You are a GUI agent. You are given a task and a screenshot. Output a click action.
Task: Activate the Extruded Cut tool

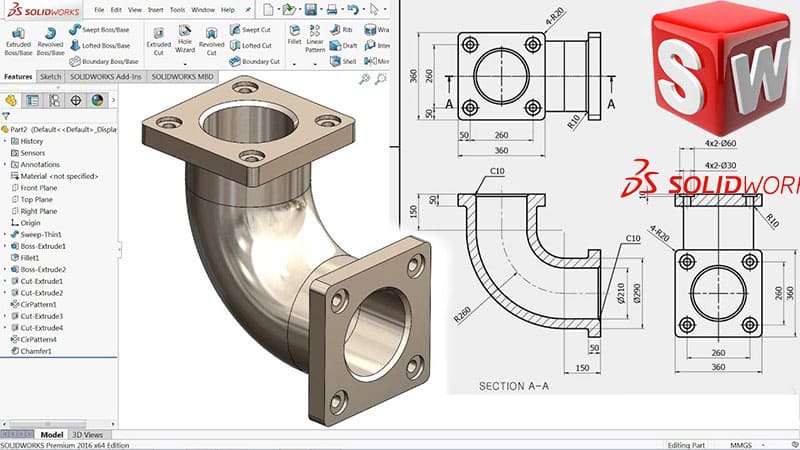coord(159,41)
